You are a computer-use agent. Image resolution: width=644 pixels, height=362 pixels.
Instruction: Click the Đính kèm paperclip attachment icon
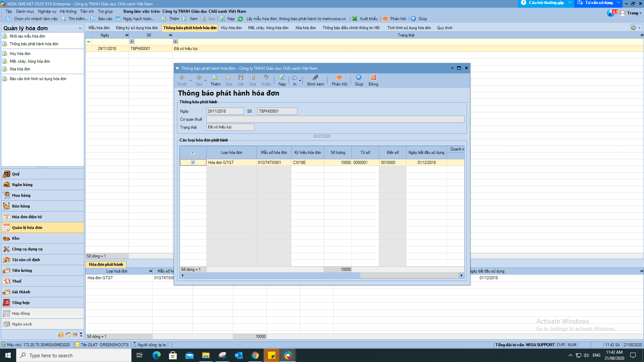coord(315,78)
